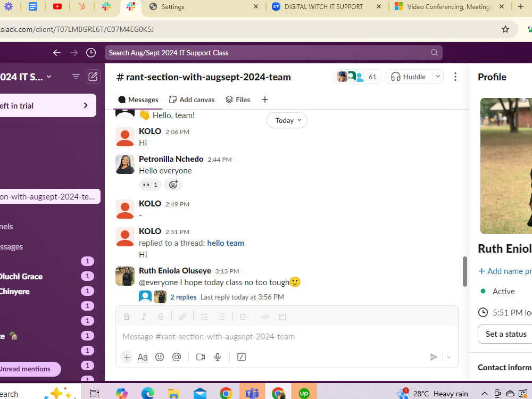Open Petronilla Nchedo's profile name
Screen dimensions: 532x399
click(x=171, y=159)
